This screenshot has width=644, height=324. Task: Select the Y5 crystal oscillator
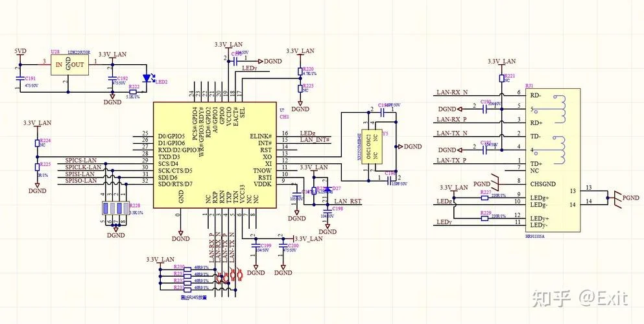(x=372, y=147)
